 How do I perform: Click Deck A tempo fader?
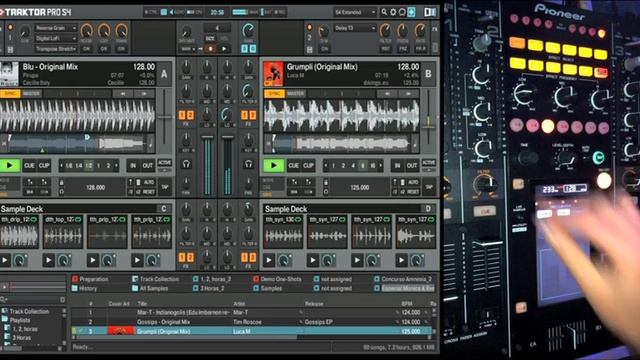pos(164,118)
